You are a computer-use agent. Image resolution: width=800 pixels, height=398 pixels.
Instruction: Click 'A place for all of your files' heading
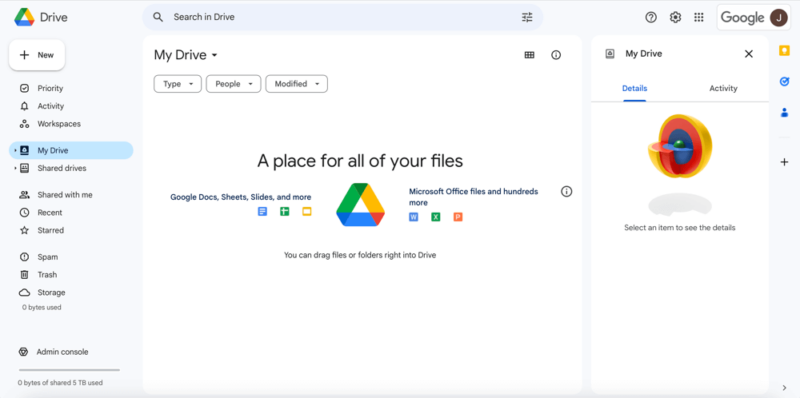tap(360, 161)
